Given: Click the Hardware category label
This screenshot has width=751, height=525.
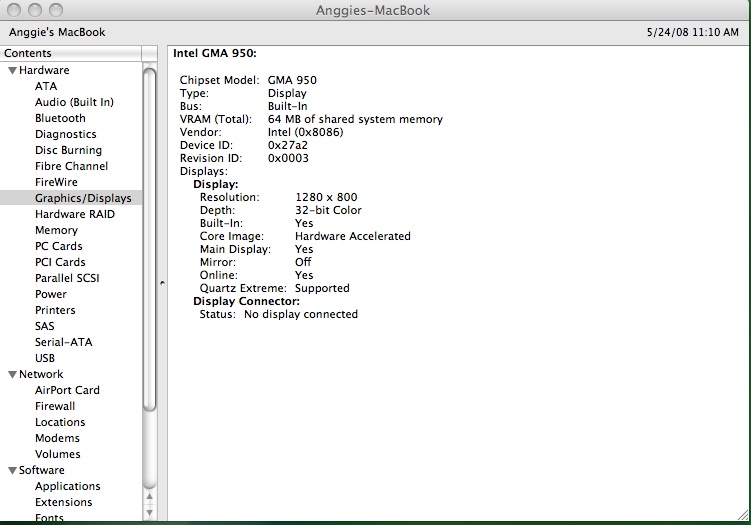Looking at the screenshot, I should (x=44, y=70).
